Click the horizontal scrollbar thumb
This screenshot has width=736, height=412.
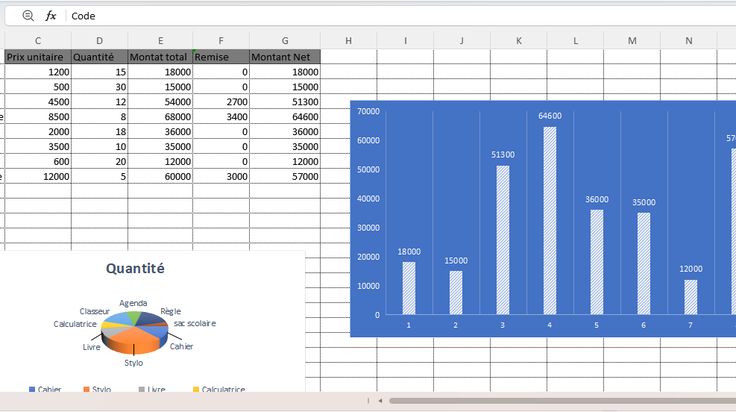[562, 401]
